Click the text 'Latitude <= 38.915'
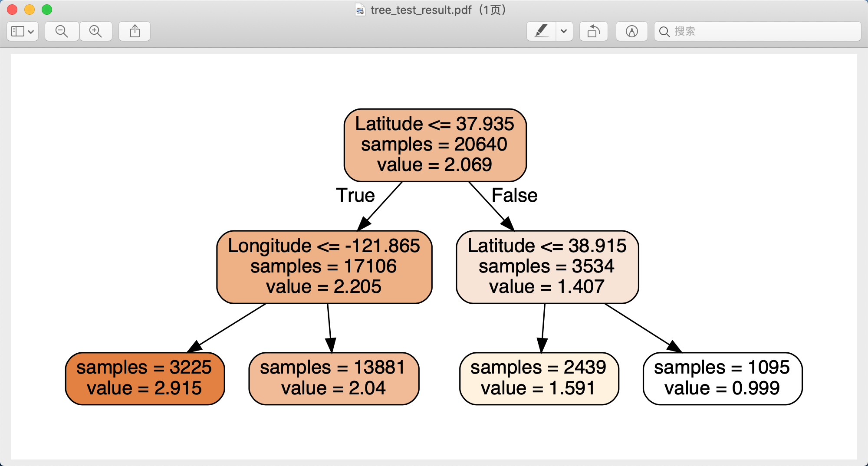The image size is (868, 466). click(x=547, y=246)
